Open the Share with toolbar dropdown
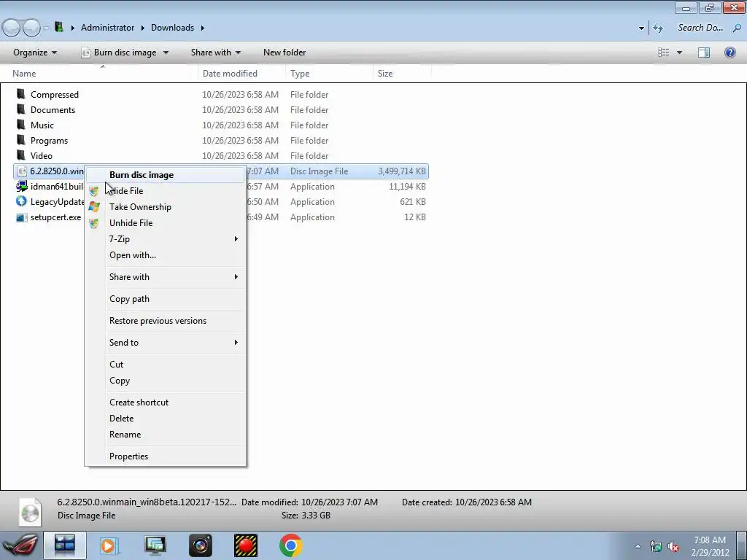The image size is (747, 560). [x=216, y=52]
